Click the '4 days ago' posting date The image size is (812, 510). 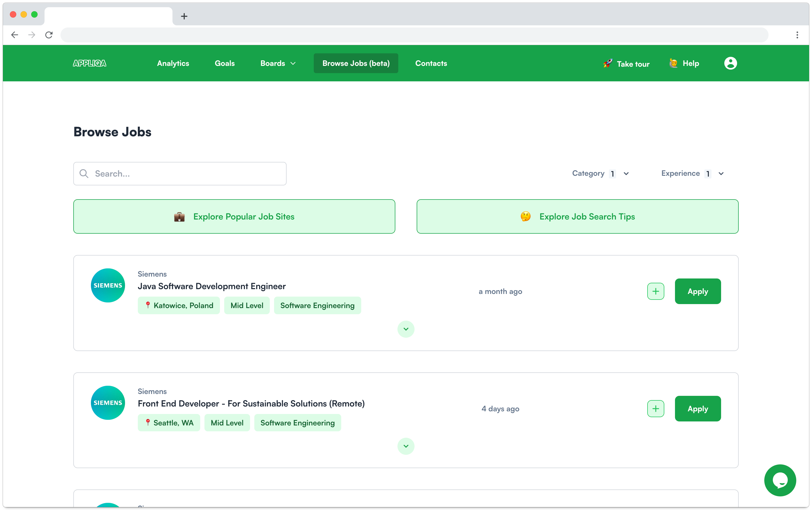(500, 409)
